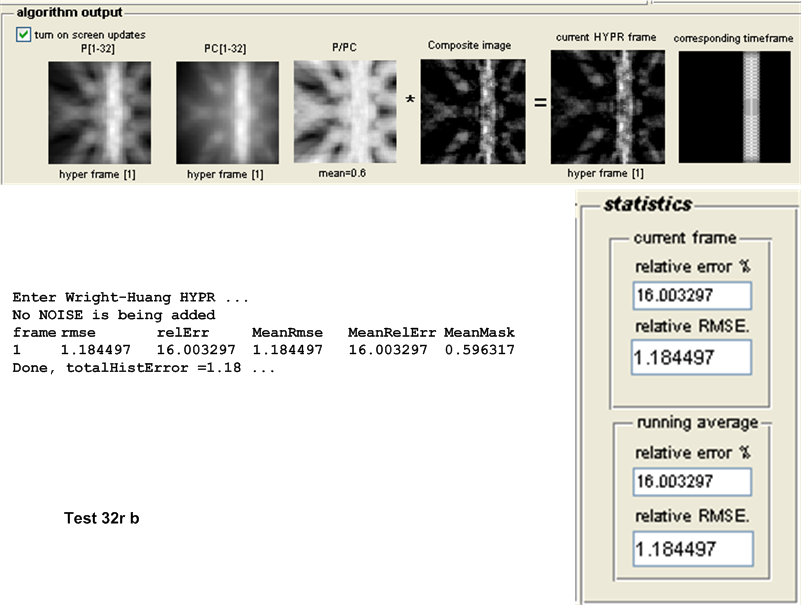Click the corresponding timeframe image

tap(735, 106)
